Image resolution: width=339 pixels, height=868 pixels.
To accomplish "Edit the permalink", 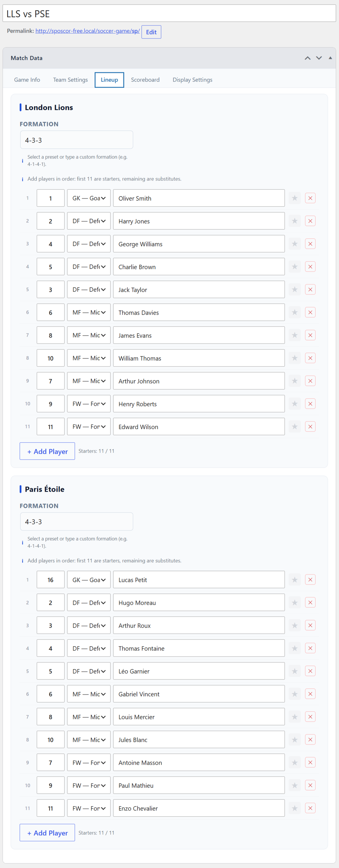I will pyautogui.click(x=151, y=32).
